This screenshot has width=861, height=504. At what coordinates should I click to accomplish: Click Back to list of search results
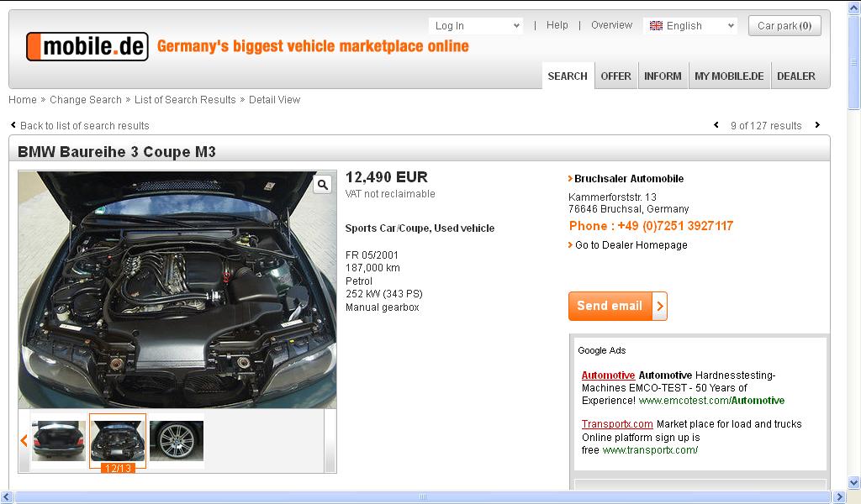pos(85,126)
